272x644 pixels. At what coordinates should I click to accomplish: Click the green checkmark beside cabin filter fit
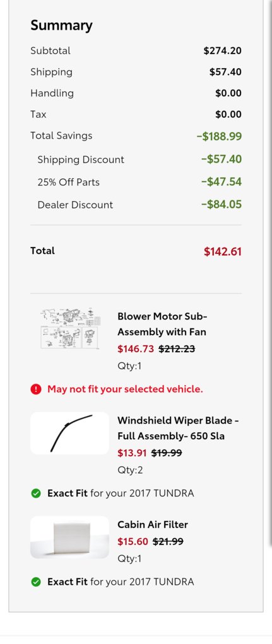[x=36, y=582]
